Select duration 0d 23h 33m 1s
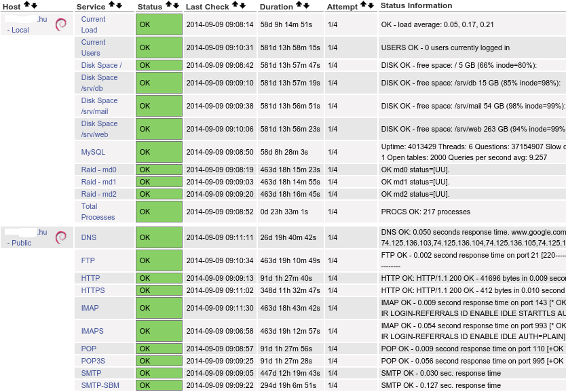This screenshot has height=392, width=566. 284,212
